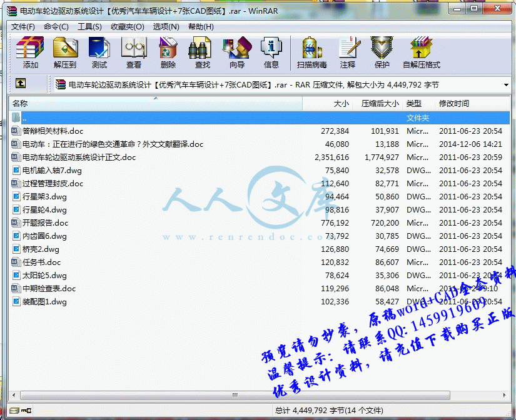Click the 文件夹 type cell of parent row
This screenshot has width=516, height=420.
(x=418, y=117)
